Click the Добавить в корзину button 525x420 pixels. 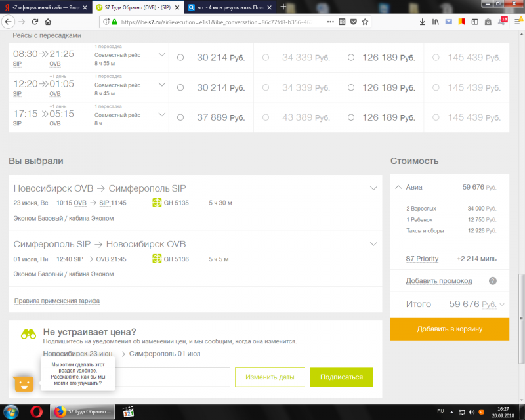(x=450, y=329)
